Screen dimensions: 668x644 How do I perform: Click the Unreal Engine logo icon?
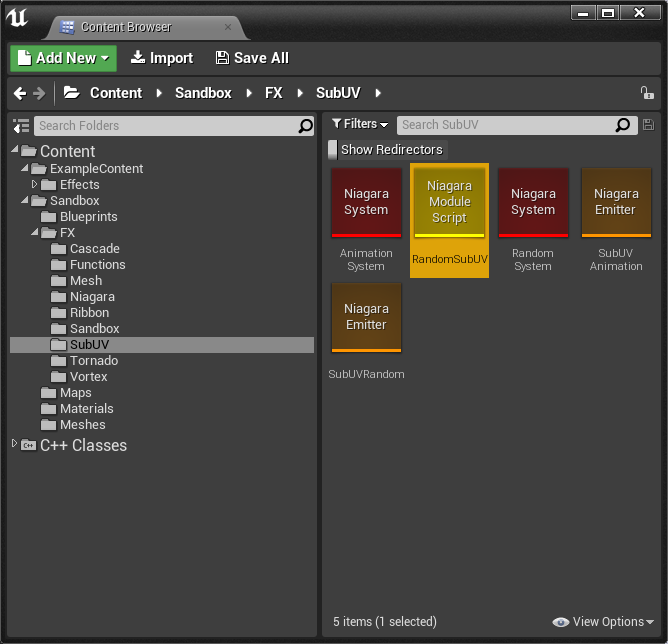(17, 17)
